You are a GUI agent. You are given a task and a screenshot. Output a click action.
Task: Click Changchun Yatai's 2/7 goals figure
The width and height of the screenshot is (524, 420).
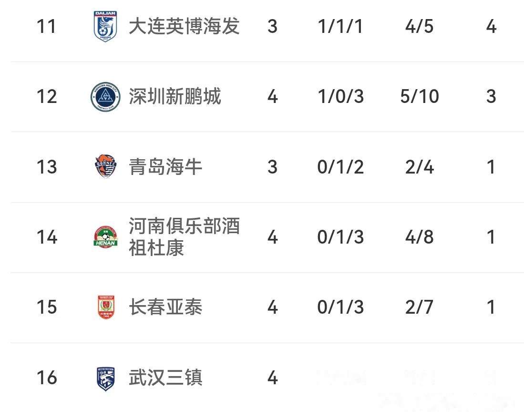pyautogui.click(x=420, y=307)
